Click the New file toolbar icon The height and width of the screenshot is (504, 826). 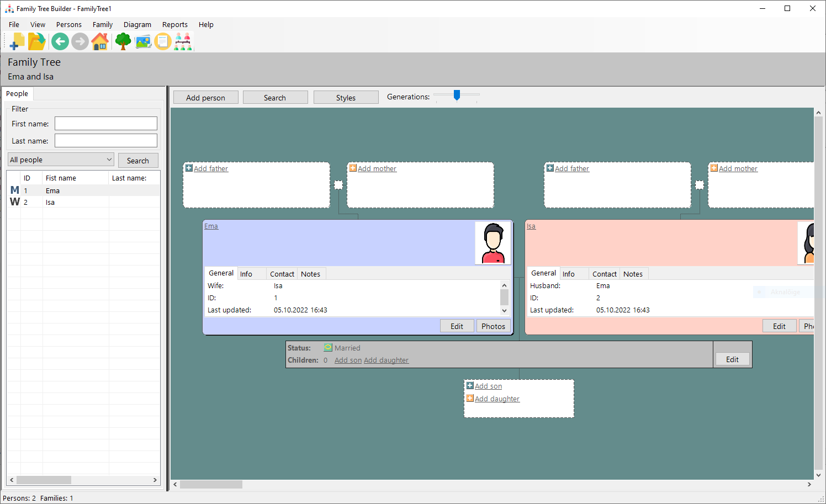pyautogui.click(x=17, y=41)
